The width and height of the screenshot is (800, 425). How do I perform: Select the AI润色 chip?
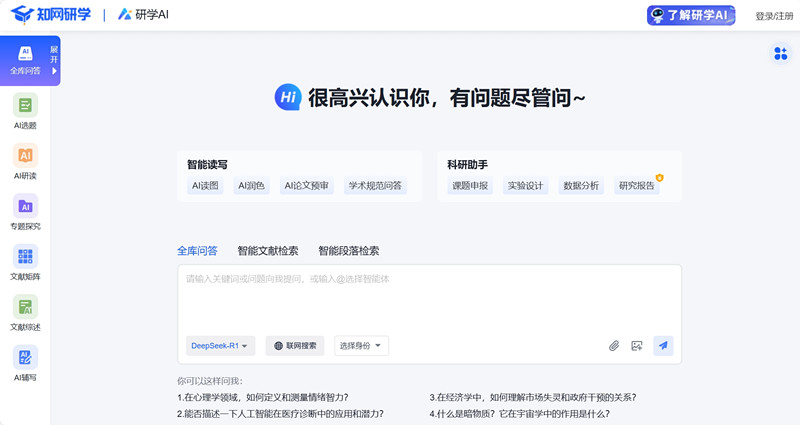tap(252, 186)
